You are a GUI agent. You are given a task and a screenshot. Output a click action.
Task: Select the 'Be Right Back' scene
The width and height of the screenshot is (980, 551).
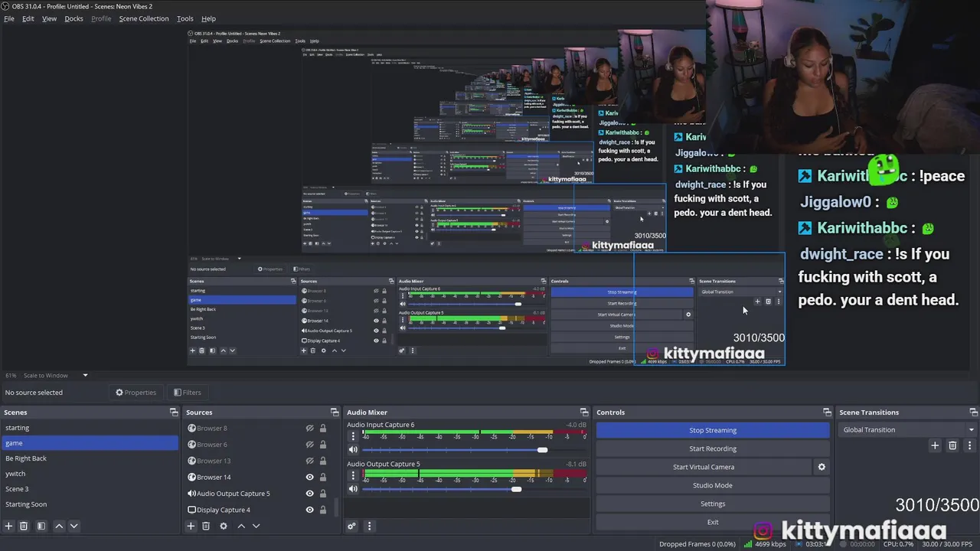[90, 458]
